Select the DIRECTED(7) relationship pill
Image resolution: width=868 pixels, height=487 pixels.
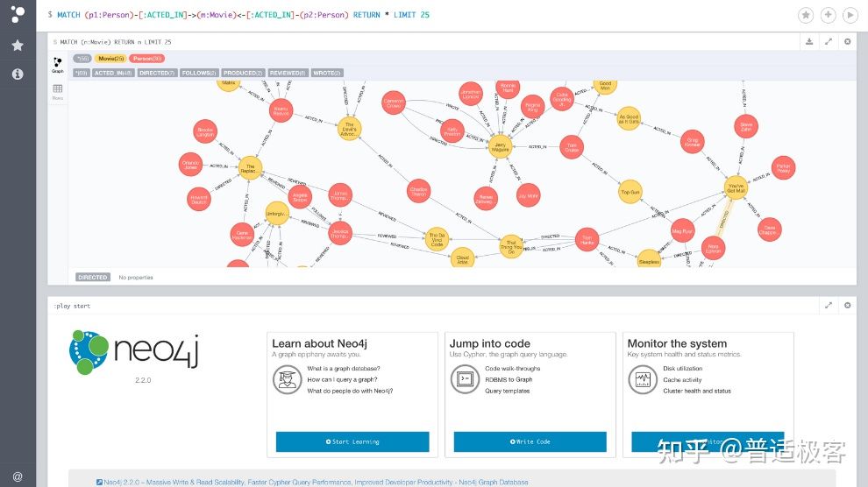(x=157, y=73)
